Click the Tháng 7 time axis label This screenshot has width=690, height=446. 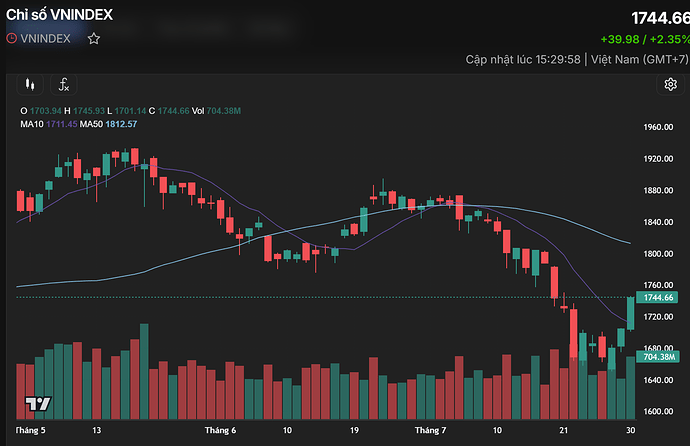click(430, 430)
